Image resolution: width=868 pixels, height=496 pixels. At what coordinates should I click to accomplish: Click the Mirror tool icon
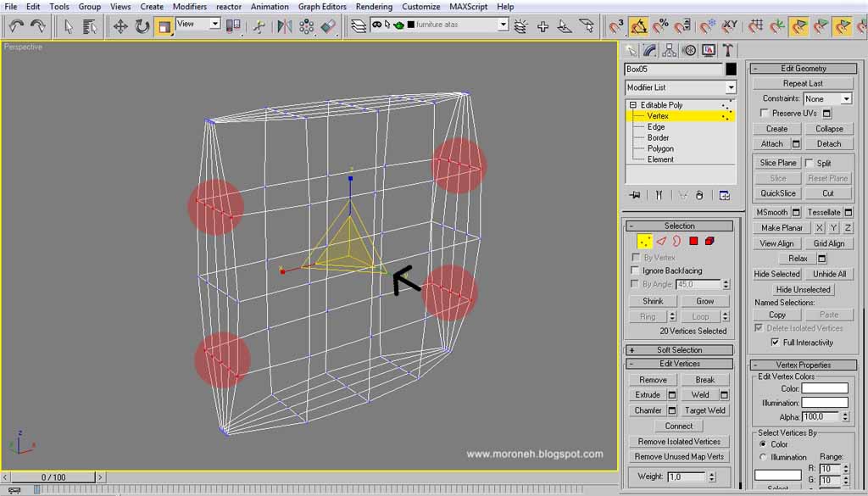285,26
